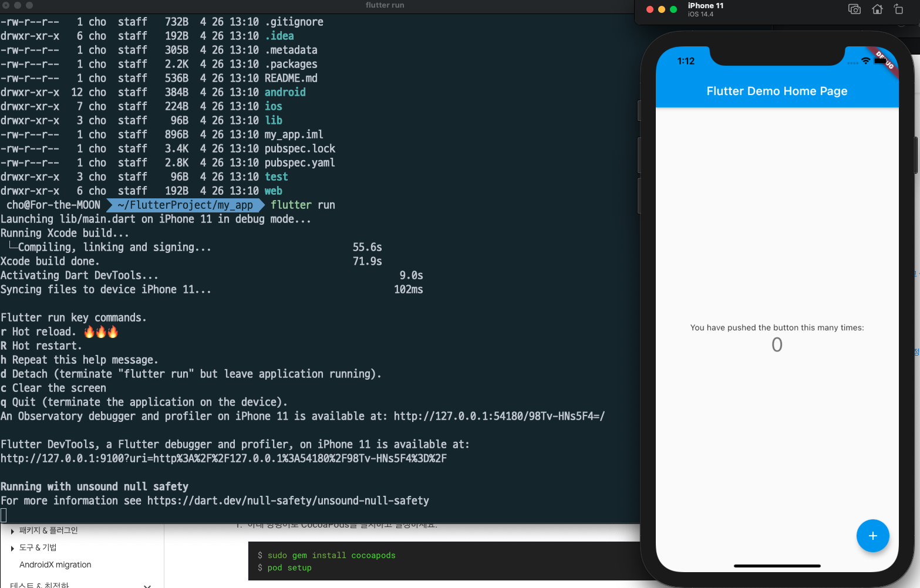Screen dimensions: 920x588
Task: Open the Observatory debugger URL in terminal
Action: point(499,416)
